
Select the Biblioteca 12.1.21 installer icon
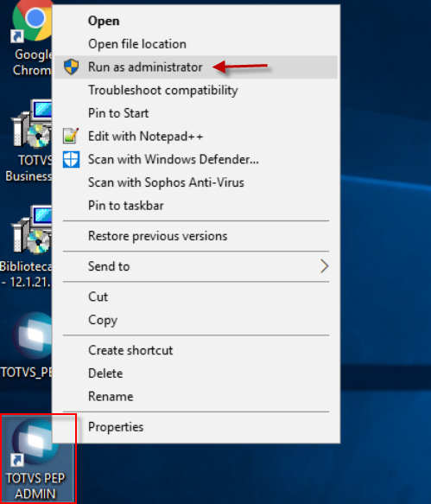click(32, 231)
